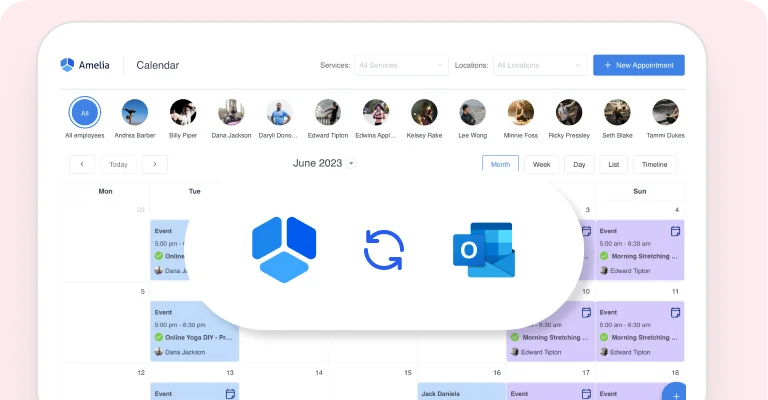Switch to the Timeline view
Image resolution: width=768 pixels, height=400 pixels.
click(x=654, y=165)
